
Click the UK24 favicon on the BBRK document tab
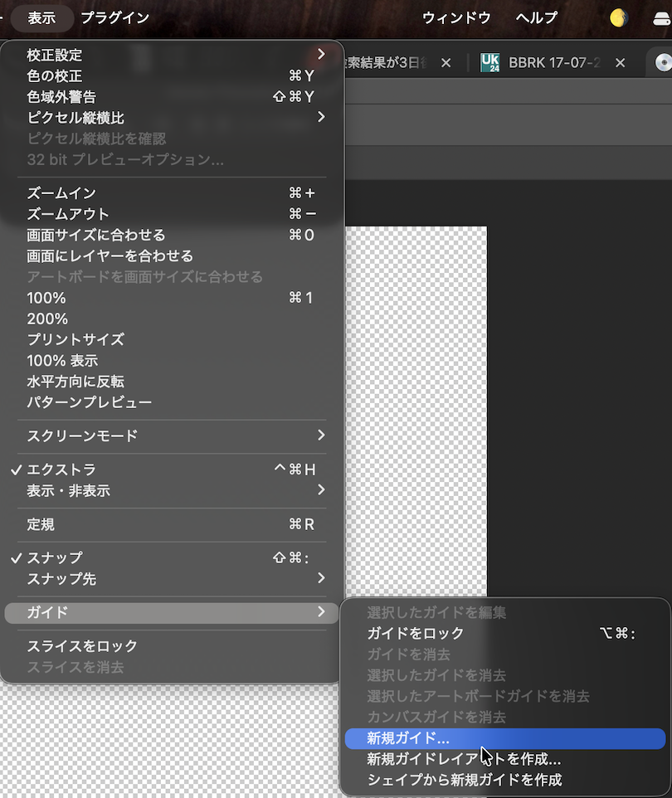click(490, 61)
